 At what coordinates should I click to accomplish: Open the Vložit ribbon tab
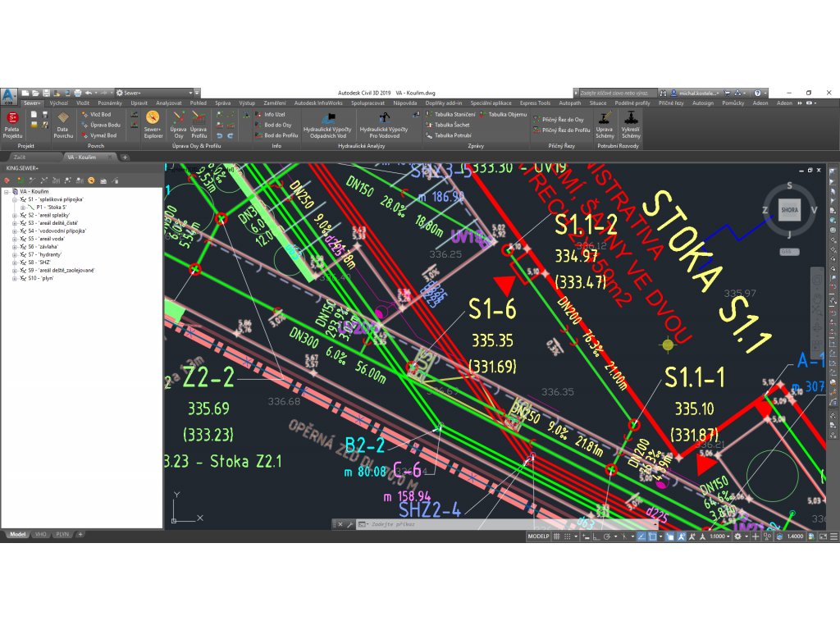point(83,103)
